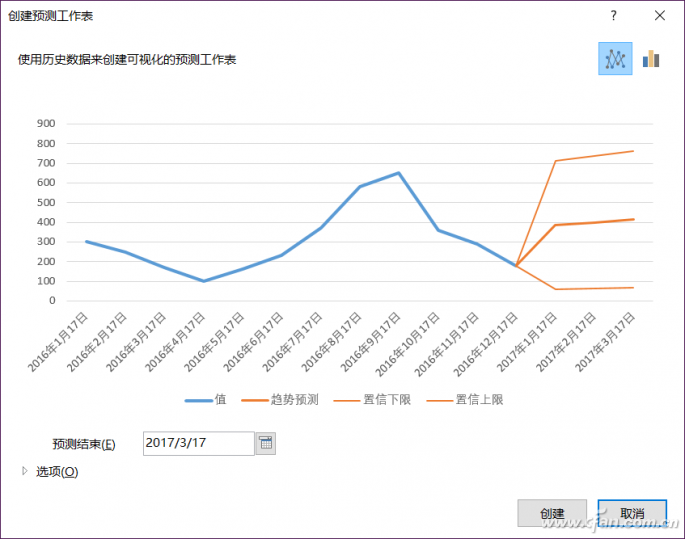Close the 创建预测工作表 dialog
Screen dimensions: 685x539
click(659, 15)
